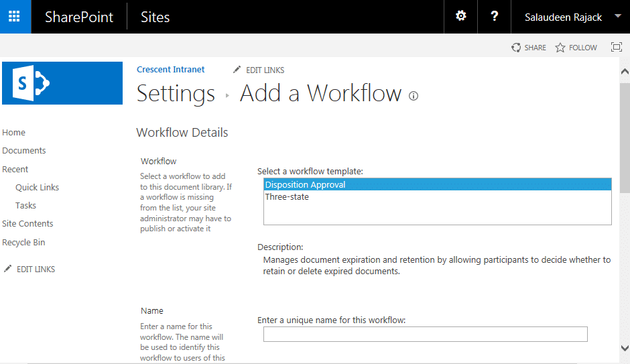This screenshot has width=630, height=364.
Task: Go to Documents in left navigation
Action: coord(24,151)
